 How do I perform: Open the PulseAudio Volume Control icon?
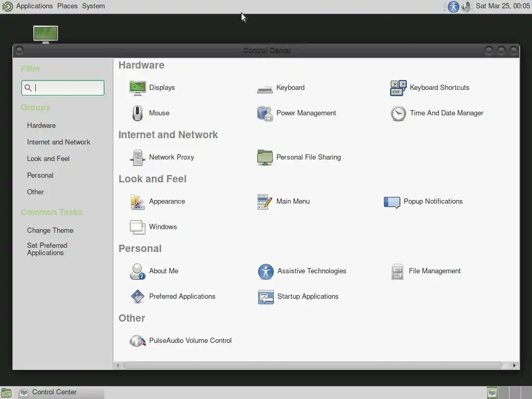[137, 341]
